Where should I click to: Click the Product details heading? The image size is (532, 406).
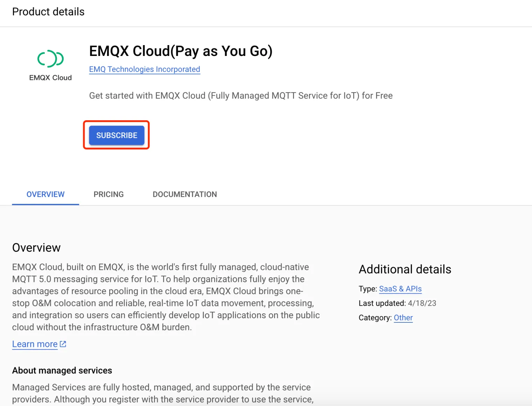point(48,12)
